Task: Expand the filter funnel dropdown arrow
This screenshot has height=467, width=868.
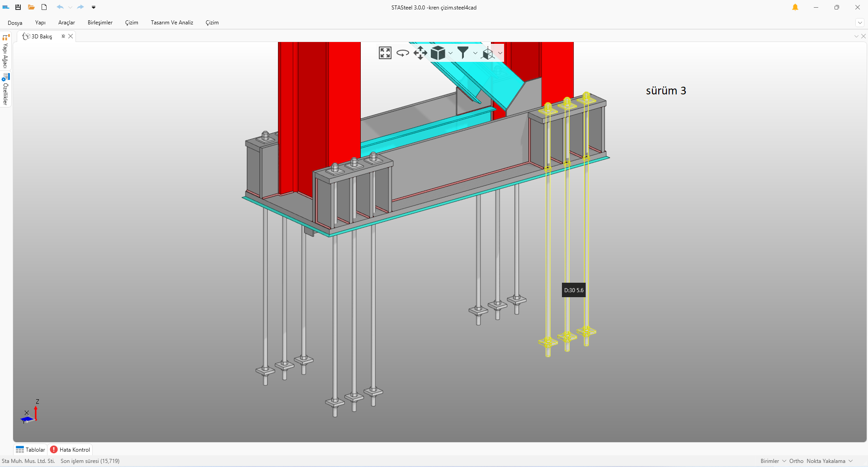Action: point(475,53)
